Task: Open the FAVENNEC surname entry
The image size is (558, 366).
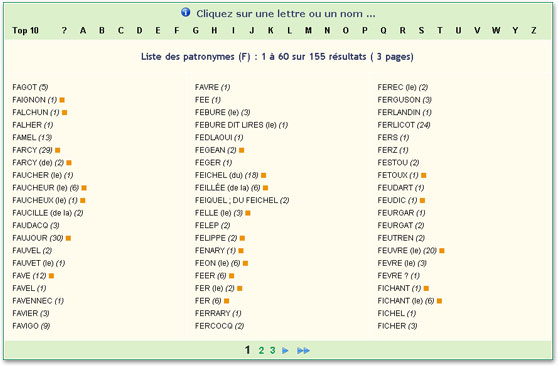Action: [x=38, y=301]
